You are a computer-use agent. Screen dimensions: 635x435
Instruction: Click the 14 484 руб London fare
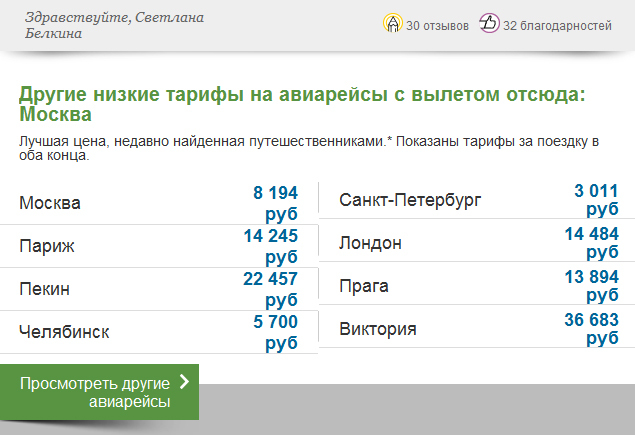click(x=591, y=242)
